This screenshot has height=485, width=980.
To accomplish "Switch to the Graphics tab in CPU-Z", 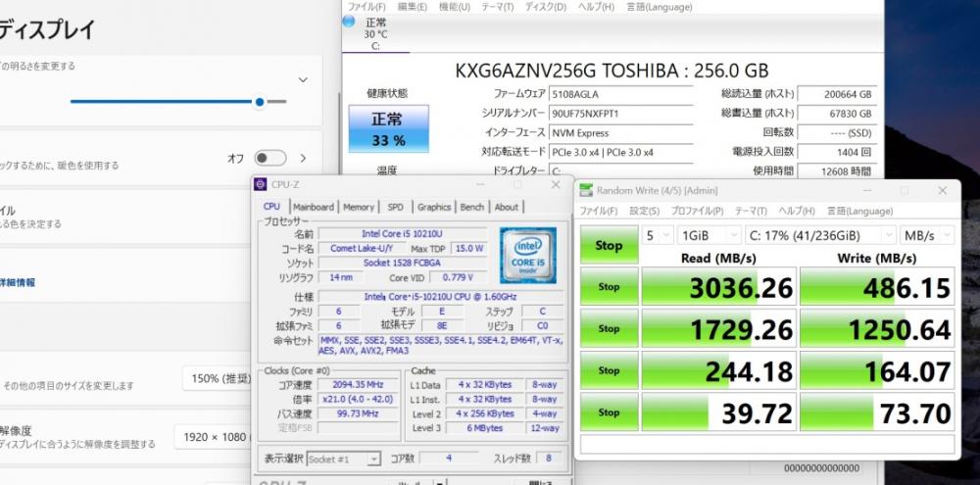I will (x=434, y=207).
